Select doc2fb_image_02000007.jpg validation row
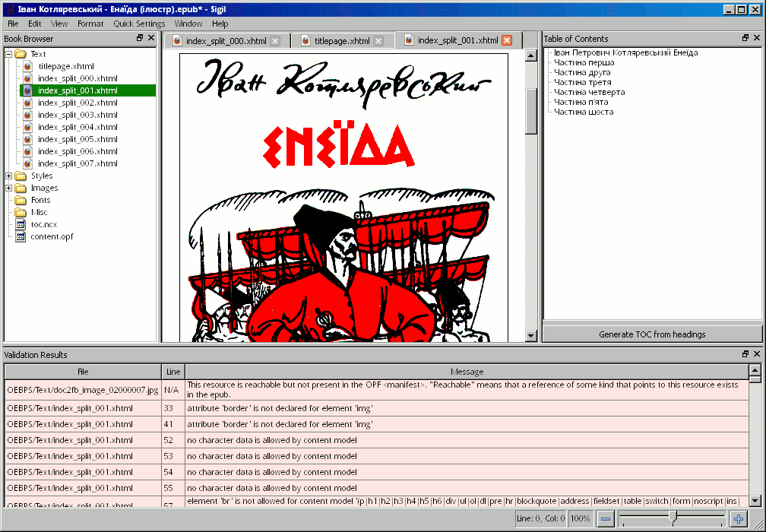Image resolution: width=766 pixels, height=532 pixels. tap(376, 390)
